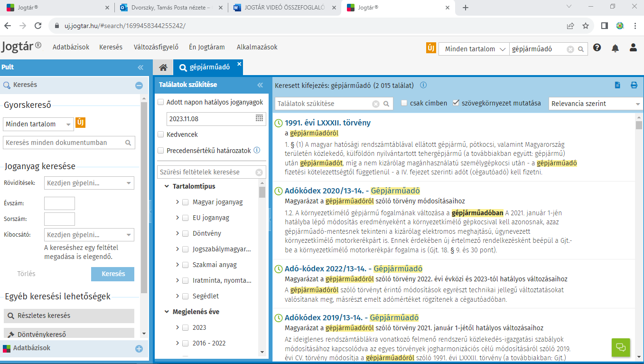This screenshot has width=644, height=364.
Task: Collapse the Találatok szűkítése panel
Action: [x=260, y=85]
